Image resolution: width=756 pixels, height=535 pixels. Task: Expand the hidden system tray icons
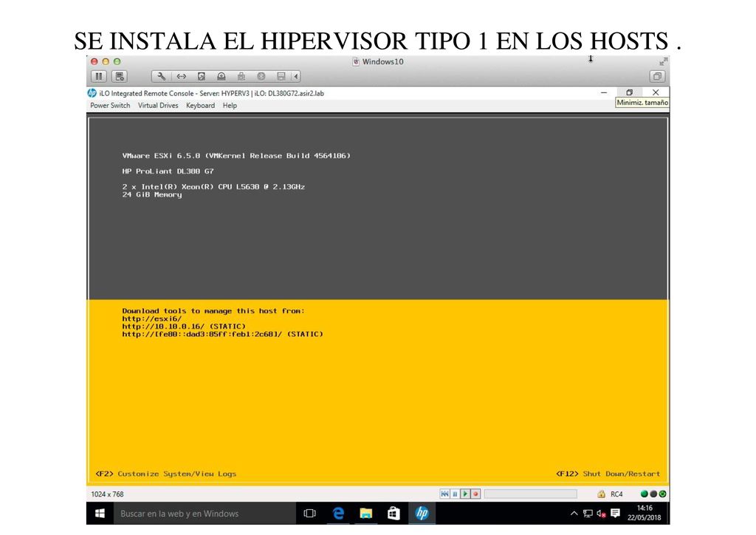pos(574,514)
